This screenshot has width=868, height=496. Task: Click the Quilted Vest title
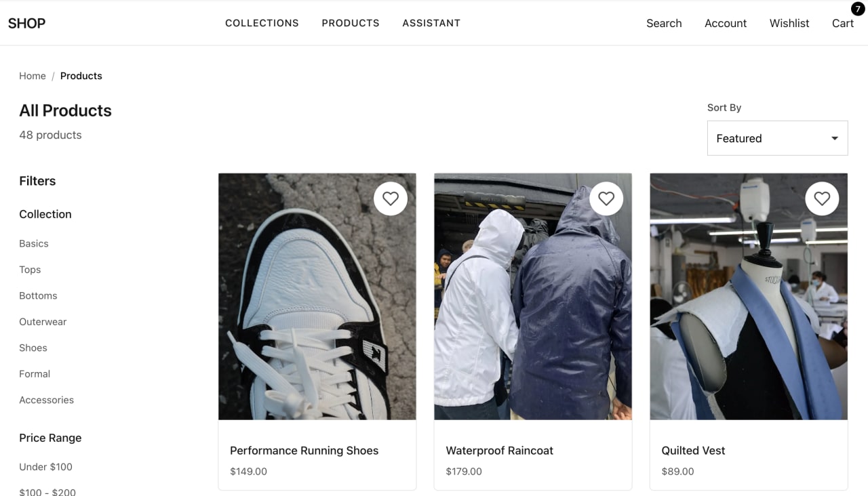tap(693, 451)
